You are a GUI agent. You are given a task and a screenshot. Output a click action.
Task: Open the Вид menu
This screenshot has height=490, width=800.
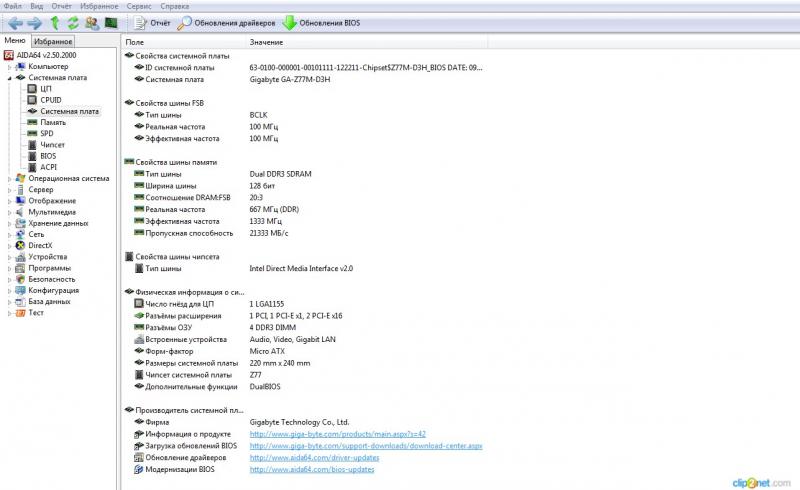click(36, 6)
